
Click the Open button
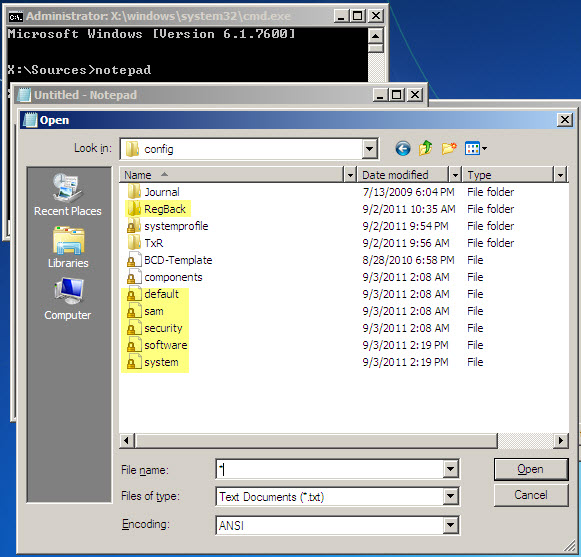pos(531,469)
